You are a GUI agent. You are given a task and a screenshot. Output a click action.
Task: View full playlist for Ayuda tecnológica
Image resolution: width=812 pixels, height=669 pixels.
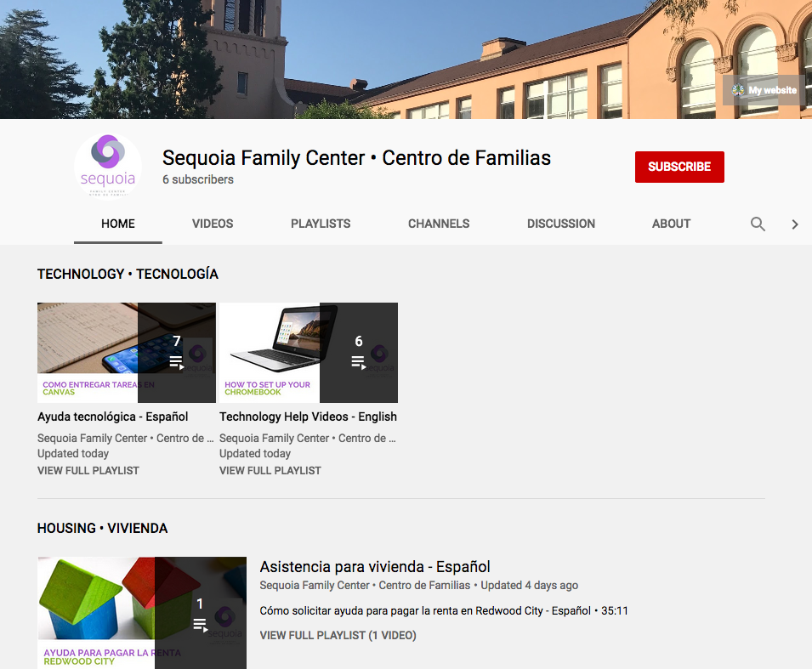88,470
